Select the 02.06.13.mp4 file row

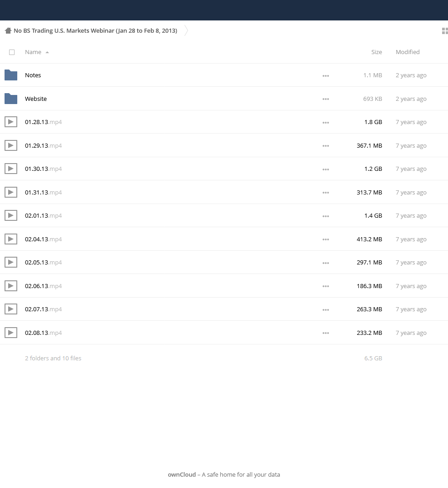point(224,286)
